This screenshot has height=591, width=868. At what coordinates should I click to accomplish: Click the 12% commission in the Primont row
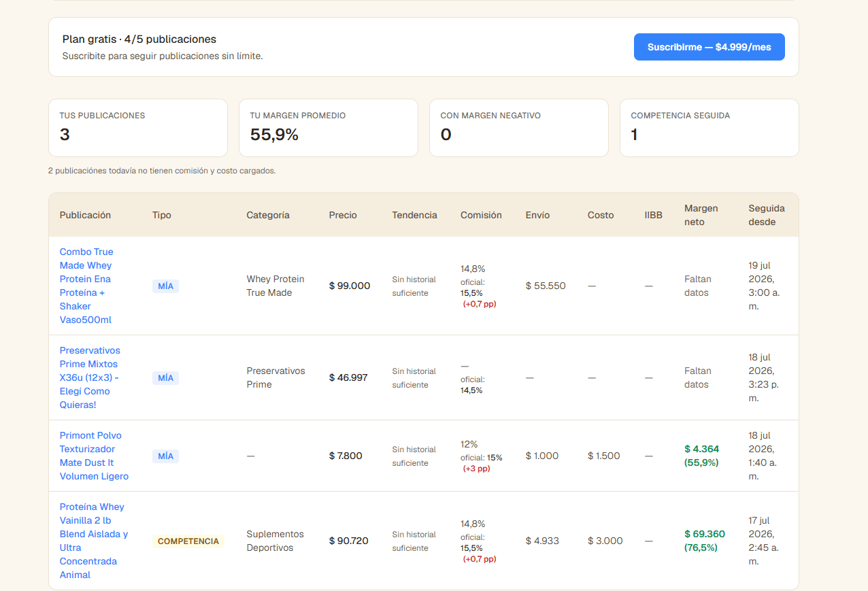pyautogui.click(x=469, y=444)
